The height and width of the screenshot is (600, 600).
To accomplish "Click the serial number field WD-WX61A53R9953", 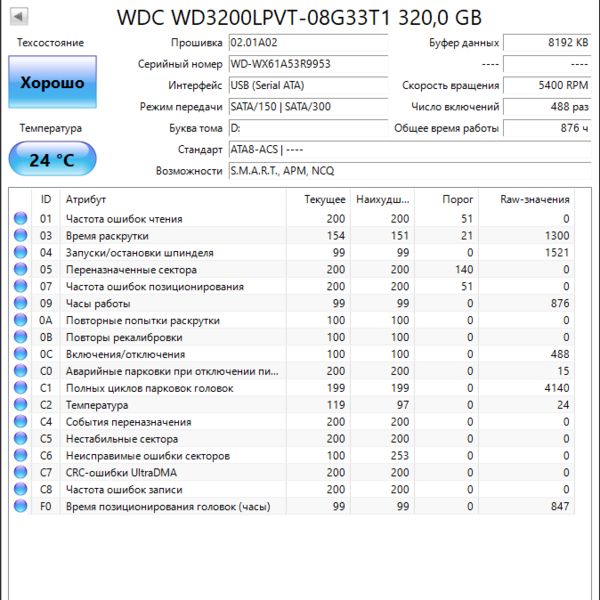I will tap(308, 64).
